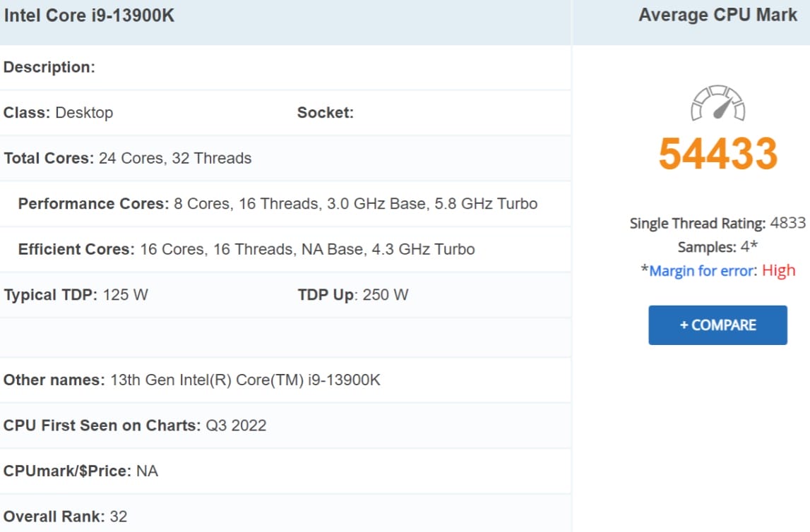Select the Total Cores row
The width and height of the screenshot is (810, 532).
pyautogui.click(x=127, y=158)
